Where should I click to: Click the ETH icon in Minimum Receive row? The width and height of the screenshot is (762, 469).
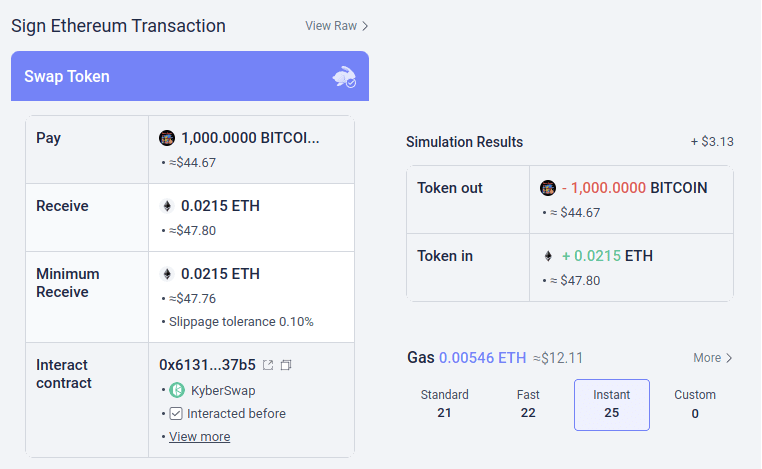click(167, 274)
